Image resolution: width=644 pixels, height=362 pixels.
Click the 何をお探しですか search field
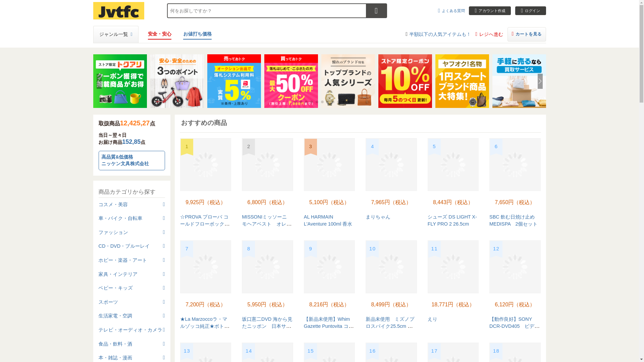[266, 11]
